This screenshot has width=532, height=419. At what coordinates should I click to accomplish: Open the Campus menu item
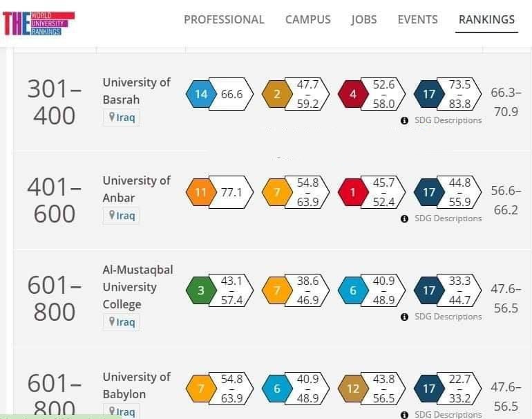pos(307,19)
